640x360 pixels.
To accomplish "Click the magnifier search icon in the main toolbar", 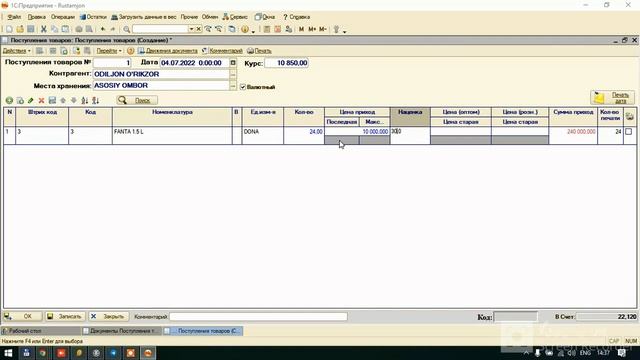I will pos(127,29).
